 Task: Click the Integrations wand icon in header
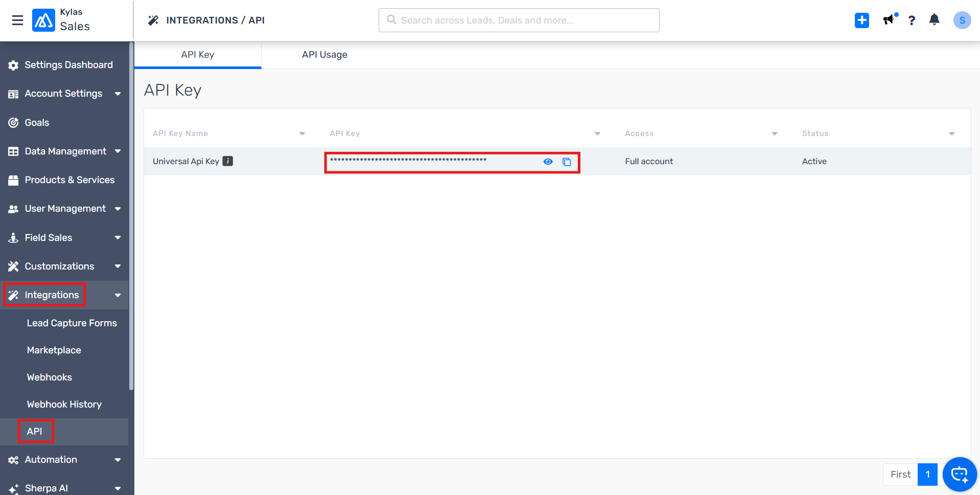[x=153, y=20]
